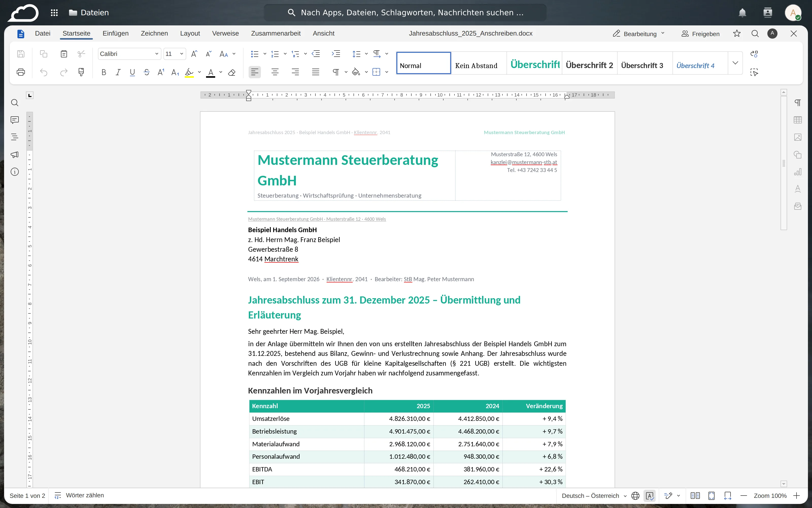The image size is (812, 508).
Task: Apply the Überschrift 2 style
Action: click(x=589, y=63)
